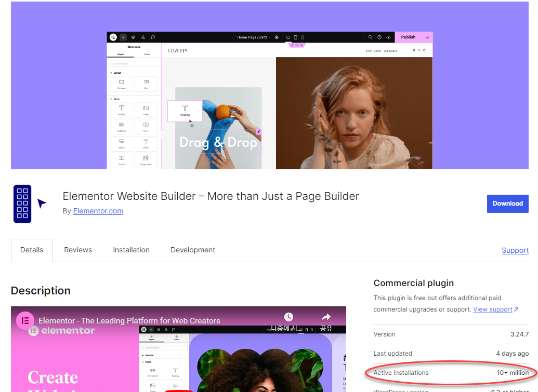The image size is (538, 392).
Task: Click the "Commercial plugin" heading
Action: pyautogui.click(x=413, y=283)
